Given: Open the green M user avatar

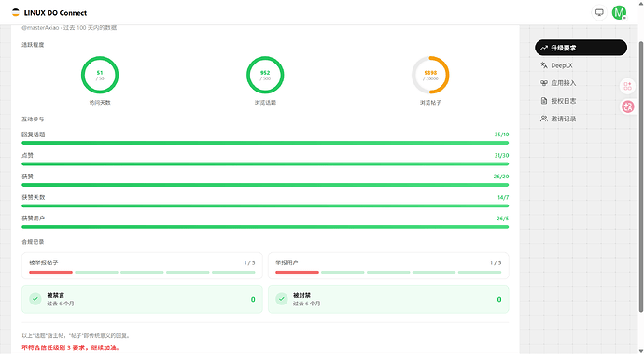Looking at the screenshot, I should (x=619, y=12).
